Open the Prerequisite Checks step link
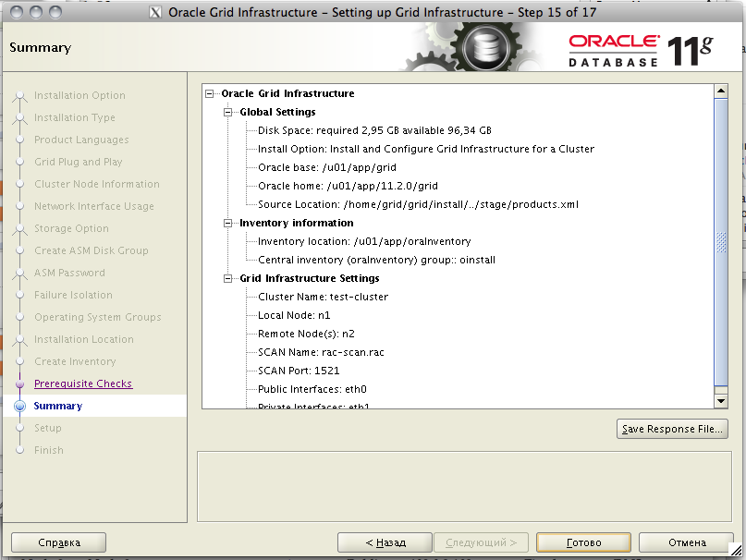 point(83,383)
